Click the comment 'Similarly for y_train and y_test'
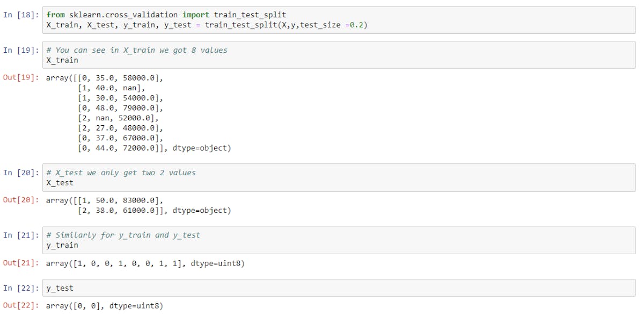Image resolution: width=644 pixels, height=316 pixels. (x=123, y=235)
